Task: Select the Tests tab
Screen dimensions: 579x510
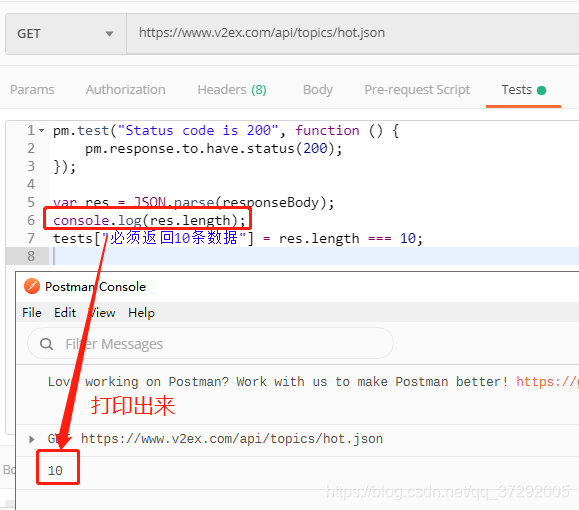Action: 523,90
